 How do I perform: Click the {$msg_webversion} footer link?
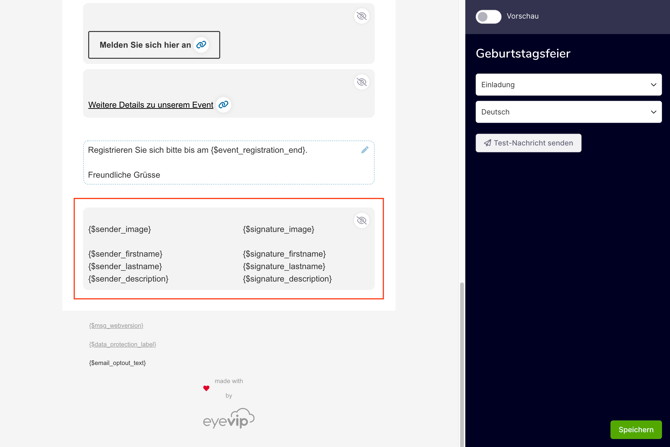point(116,326)
